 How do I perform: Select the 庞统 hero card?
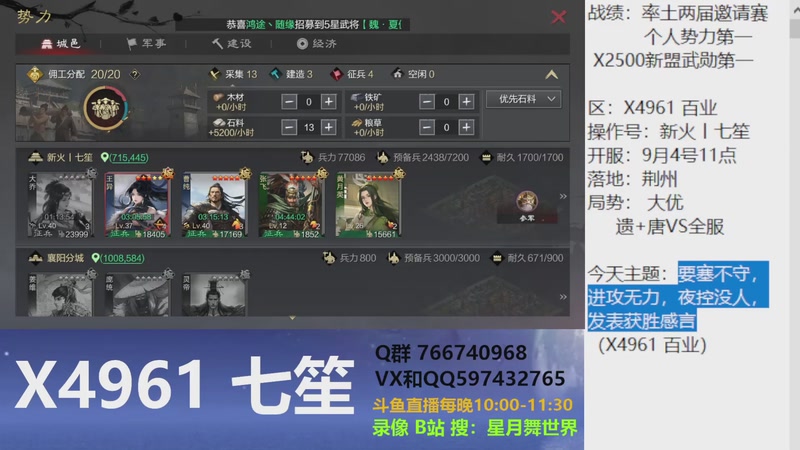point(137,294)
